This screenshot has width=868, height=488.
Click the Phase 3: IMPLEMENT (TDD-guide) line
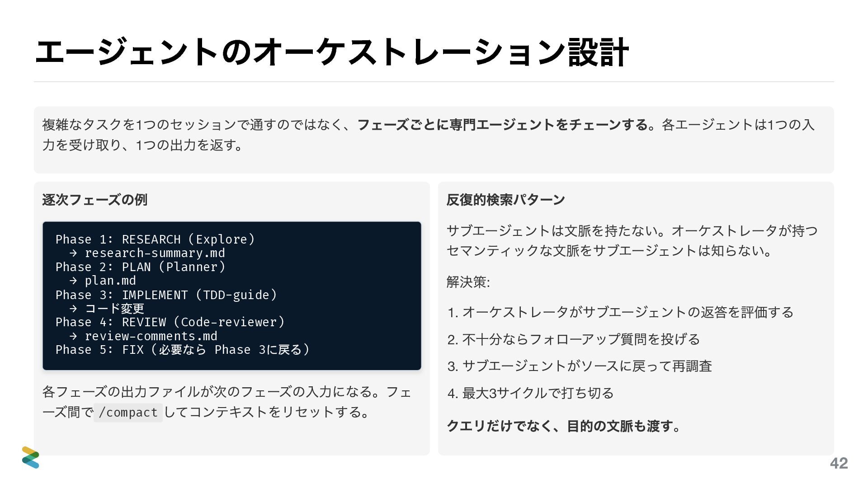pos(166,295)
